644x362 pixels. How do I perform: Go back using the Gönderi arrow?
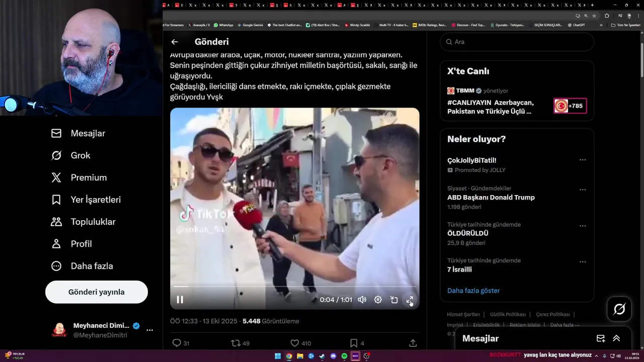[175, 42]
